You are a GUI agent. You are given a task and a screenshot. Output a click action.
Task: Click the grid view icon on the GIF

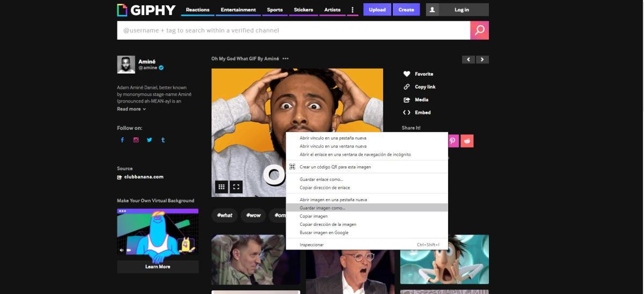pyautogui.click(x=221, y=187)
